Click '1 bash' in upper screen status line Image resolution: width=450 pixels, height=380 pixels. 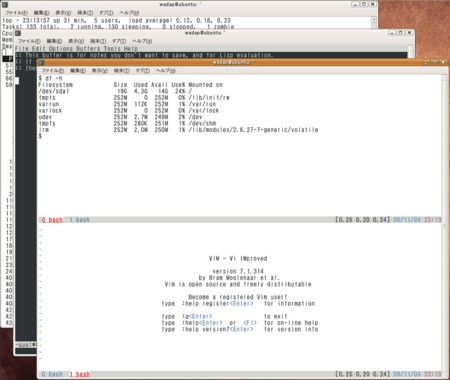coord(79,220)
